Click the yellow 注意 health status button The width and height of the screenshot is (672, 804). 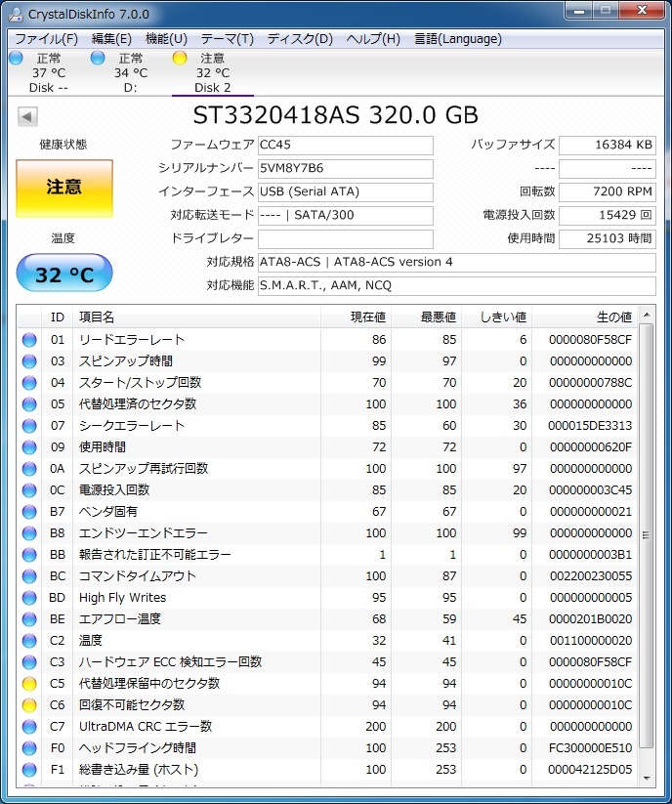[x=64, y=189]
